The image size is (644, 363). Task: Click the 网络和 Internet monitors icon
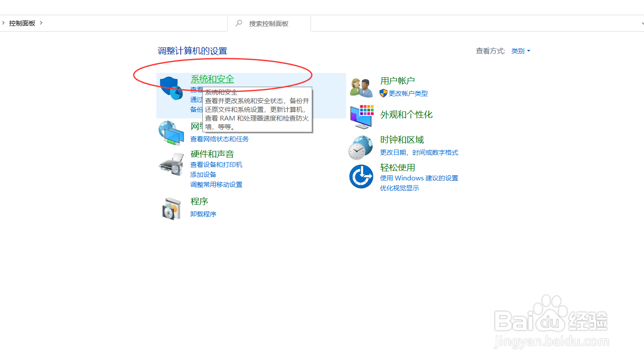171,131
